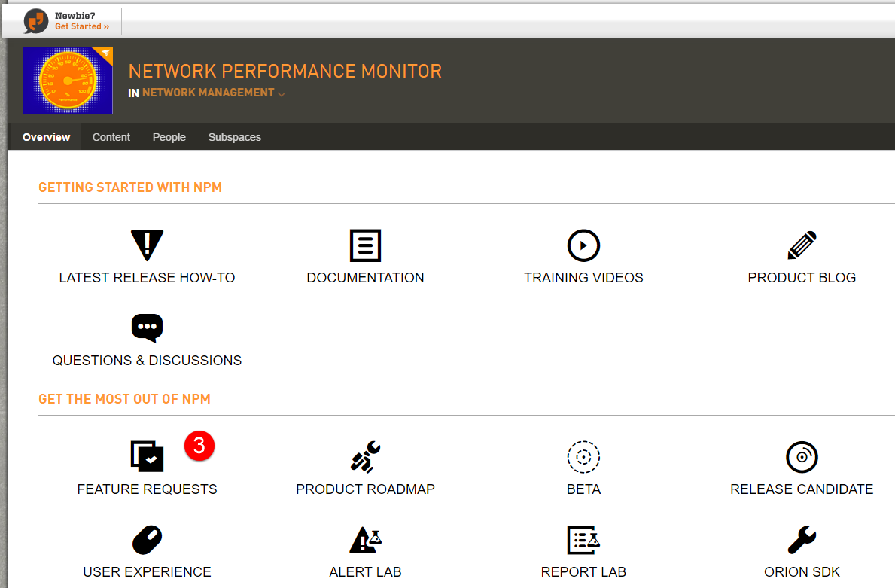Click the red 3 notification badge
This screenshot has height=588, width=895.
pos(199,446)
